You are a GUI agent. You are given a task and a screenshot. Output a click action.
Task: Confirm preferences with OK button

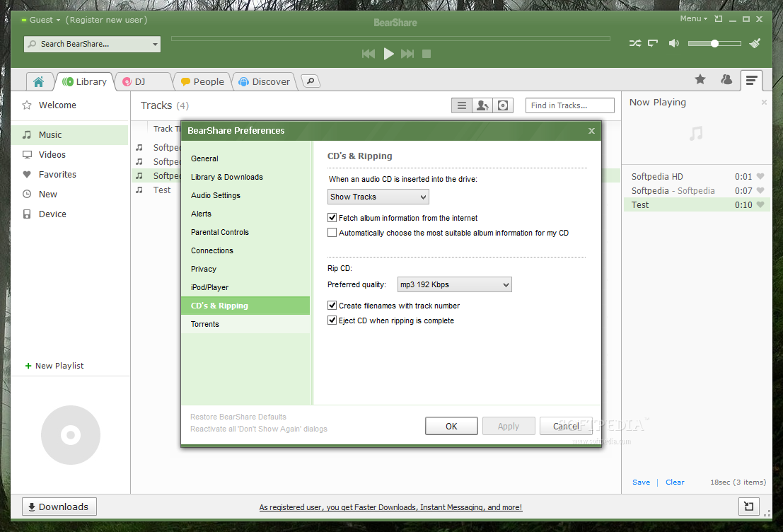point(451,426)
